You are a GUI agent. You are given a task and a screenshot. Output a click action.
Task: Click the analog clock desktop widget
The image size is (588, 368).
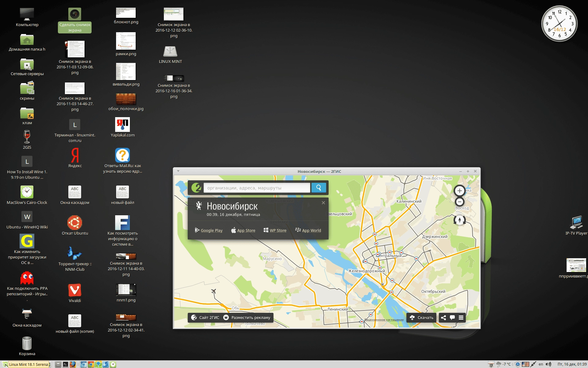(559, 24)
